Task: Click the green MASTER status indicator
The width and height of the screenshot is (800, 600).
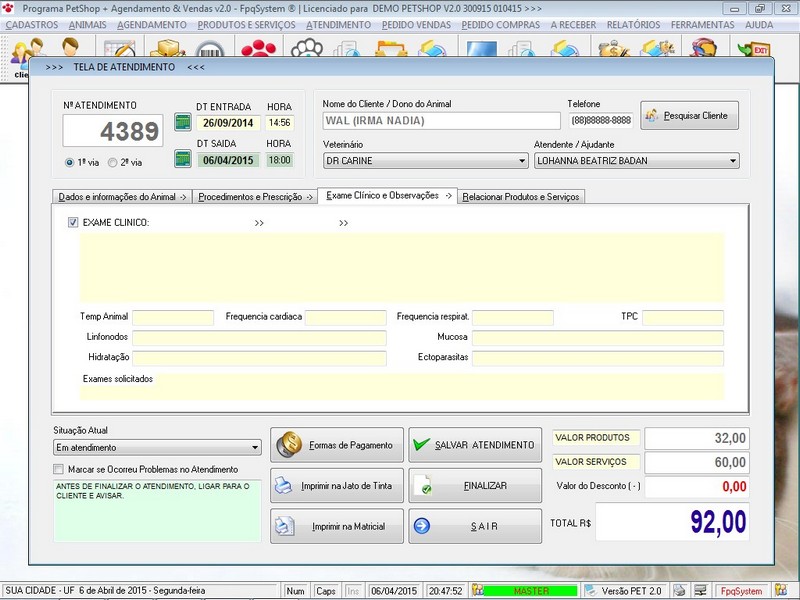Action: click(x=530, y=591)
